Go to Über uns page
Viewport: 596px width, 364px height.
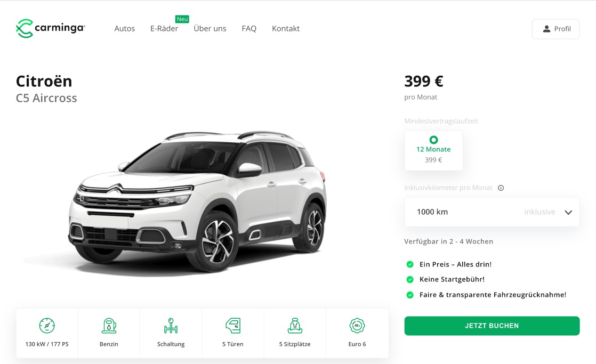tap(210, 28)
